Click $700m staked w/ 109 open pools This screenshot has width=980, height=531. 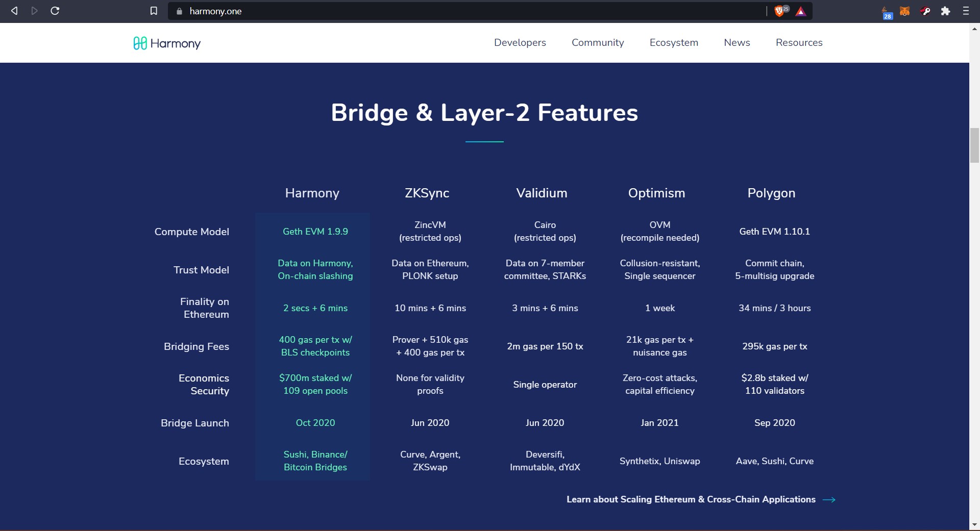coord(315,384)
